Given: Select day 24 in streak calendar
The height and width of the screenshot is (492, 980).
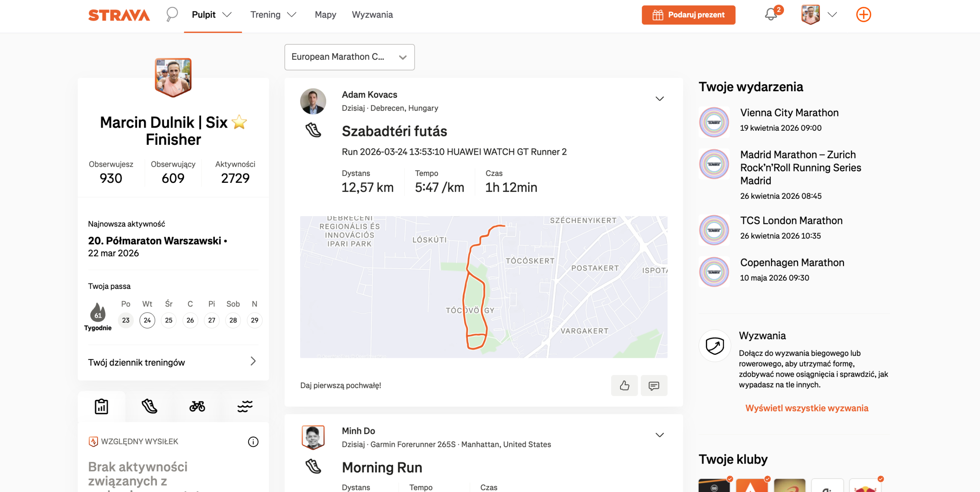Looking at the screenshot, I should tap(147, 320).
